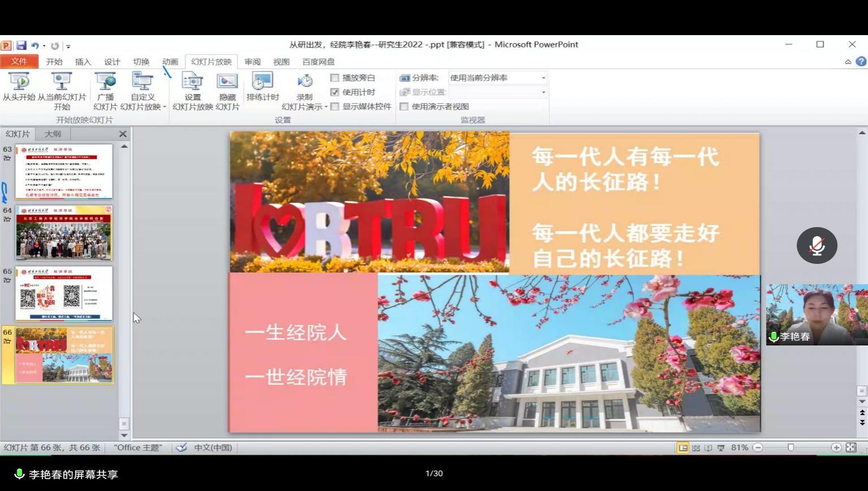
Task: Close the slide thumbnail pane
Action: (123, 134)
